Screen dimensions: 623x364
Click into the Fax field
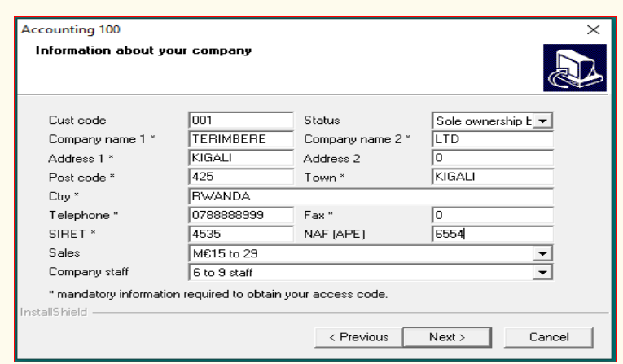(492, 215)
